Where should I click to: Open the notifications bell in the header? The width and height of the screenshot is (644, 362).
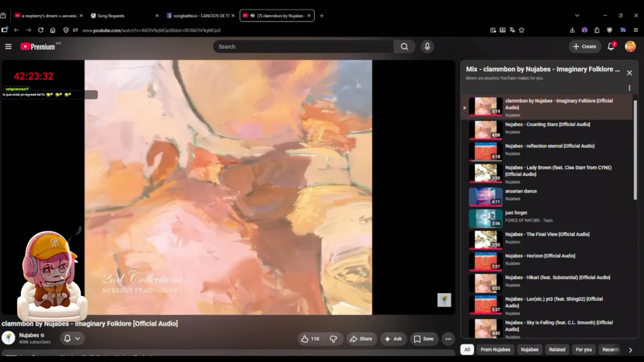click(x=611, y=46)
